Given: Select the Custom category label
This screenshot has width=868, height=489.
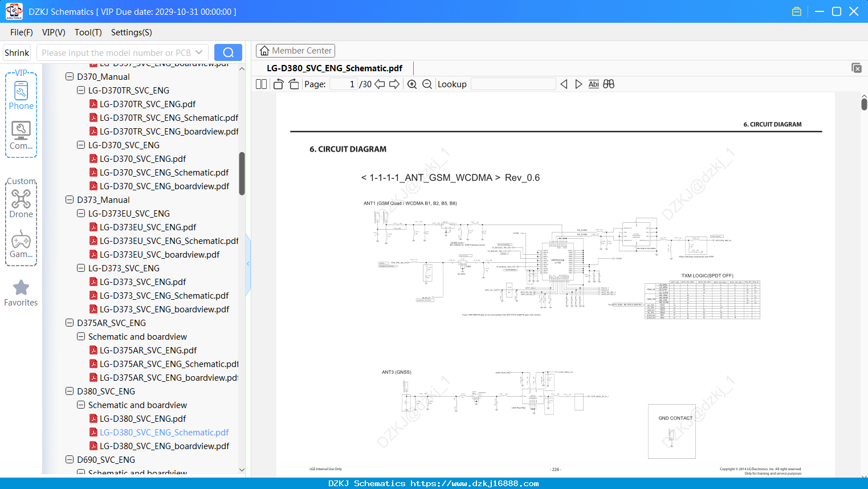Looking at the screenshot, I should click(x=21, y=181).
